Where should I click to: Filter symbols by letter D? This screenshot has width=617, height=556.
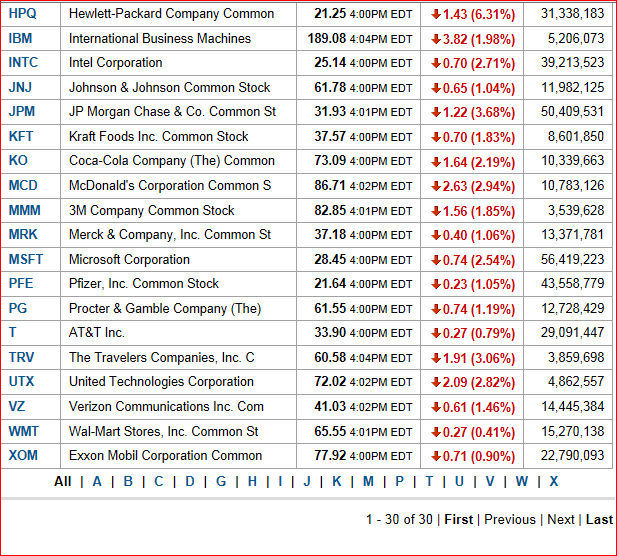click(x=190, y=482)
